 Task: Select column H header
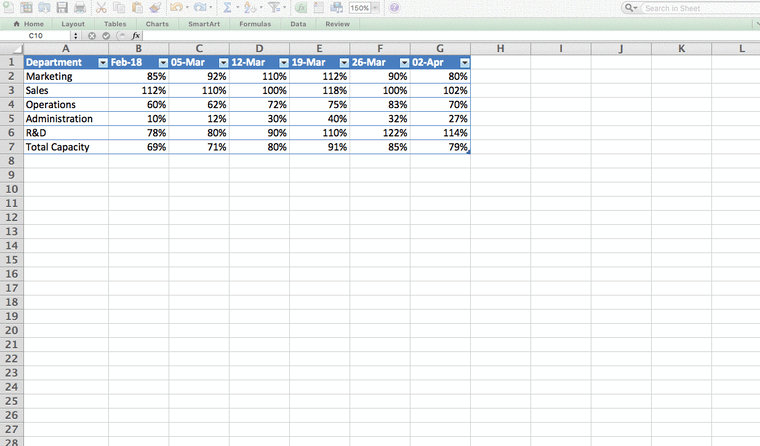[500, 48]
